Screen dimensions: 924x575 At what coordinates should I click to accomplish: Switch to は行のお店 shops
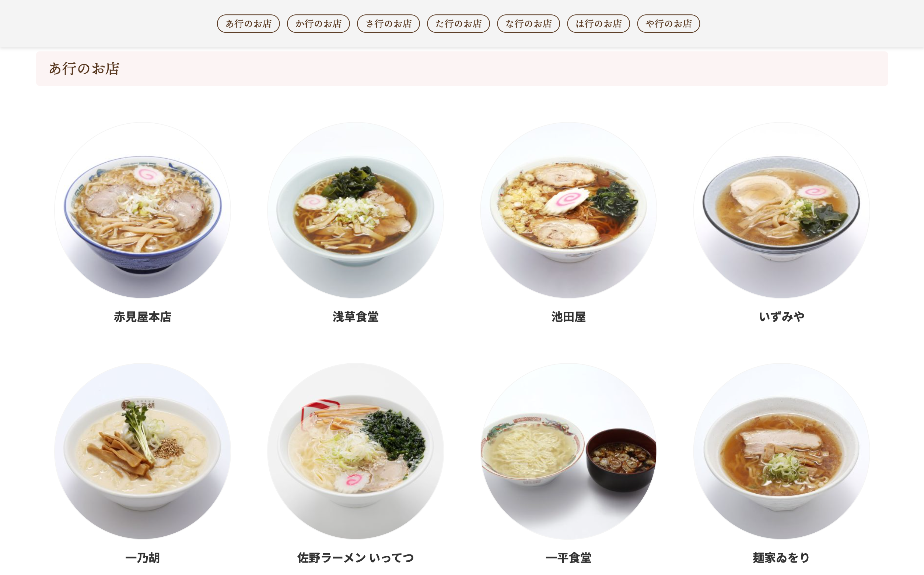click(598, 24)
